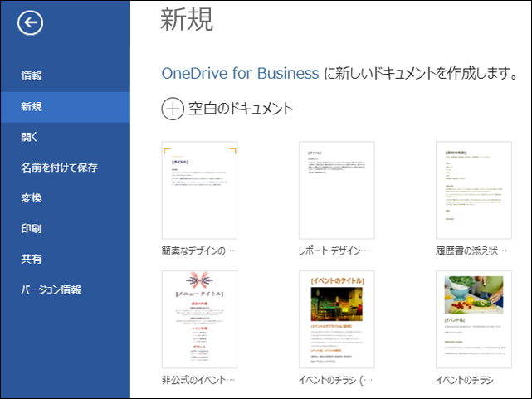Click the back arrow button
The width and height of the screenshot is (532, 399).
click(31, 24)
